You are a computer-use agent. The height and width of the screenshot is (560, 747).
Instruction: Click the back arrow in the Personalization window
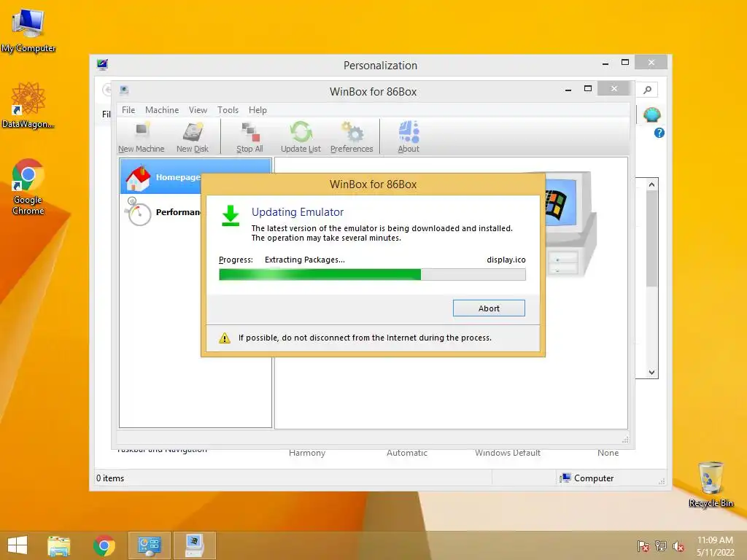coord(107,90)
